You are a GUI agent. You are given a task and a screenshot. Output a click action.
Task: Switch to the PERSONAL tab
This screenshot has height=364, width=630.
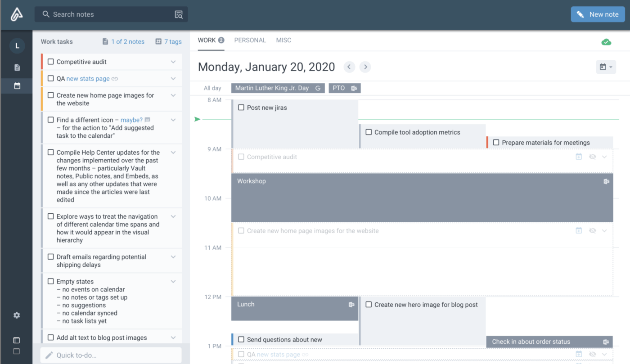(x=250, y=40)
